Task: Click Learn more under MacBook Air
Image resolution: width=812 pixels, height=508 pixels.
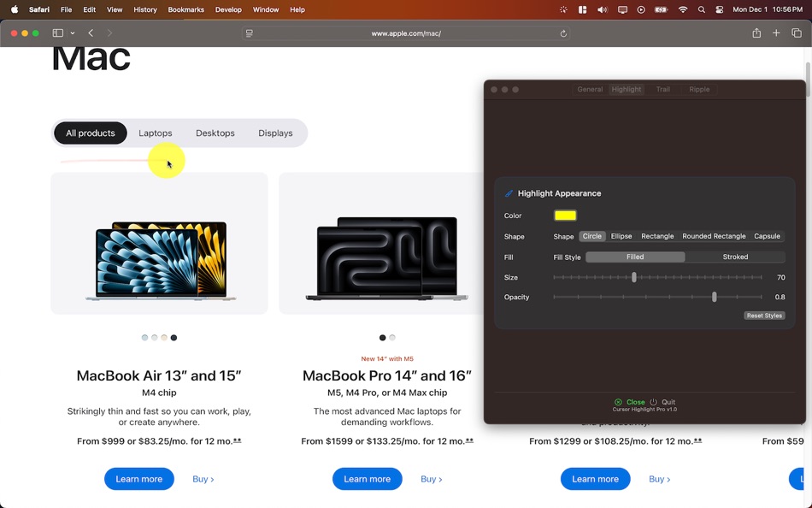Action: tap(138, 479)
